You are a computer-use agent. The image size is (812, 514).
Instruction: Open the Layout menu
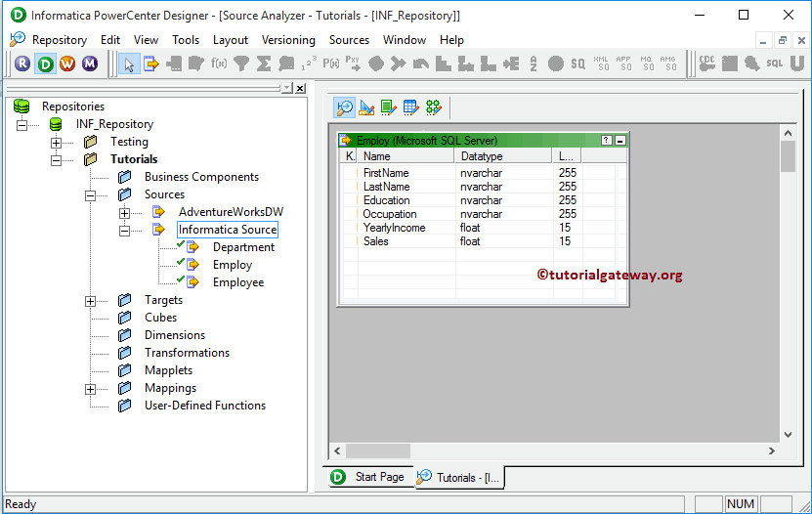click(231, 40)
